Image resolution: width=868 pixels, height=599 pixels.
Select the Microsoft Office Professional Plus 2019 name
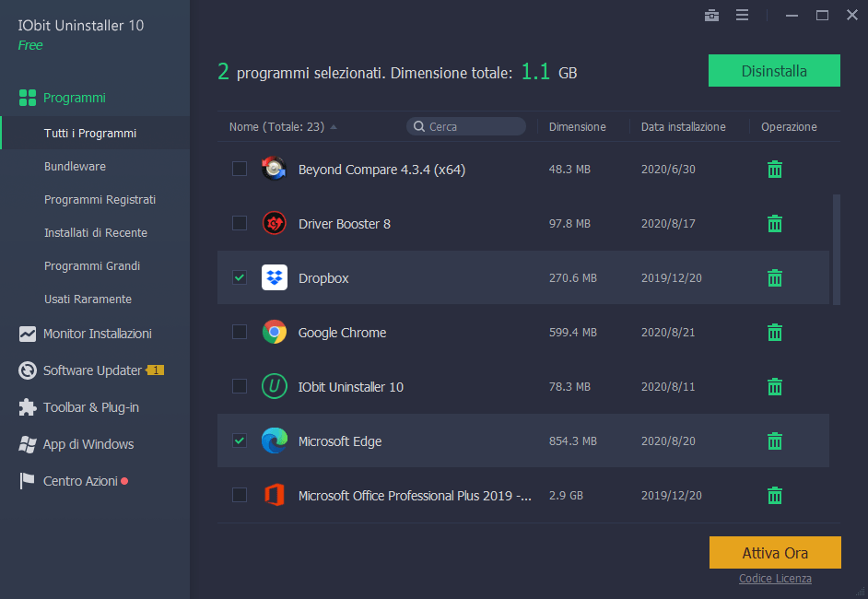[415, 496]
